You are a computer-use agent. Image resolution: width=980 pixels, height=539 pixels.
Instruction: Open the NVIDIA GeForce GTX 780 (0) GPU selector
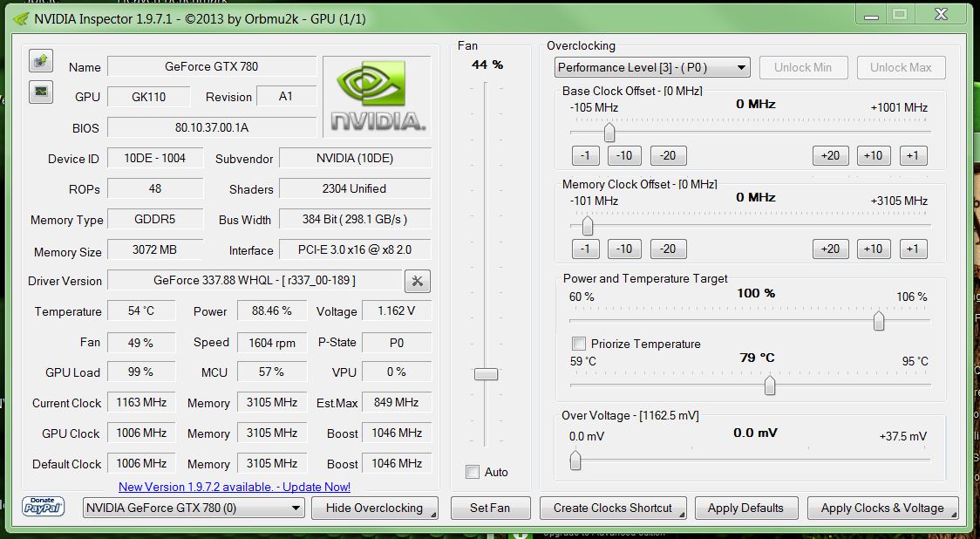tap(194, 508)
